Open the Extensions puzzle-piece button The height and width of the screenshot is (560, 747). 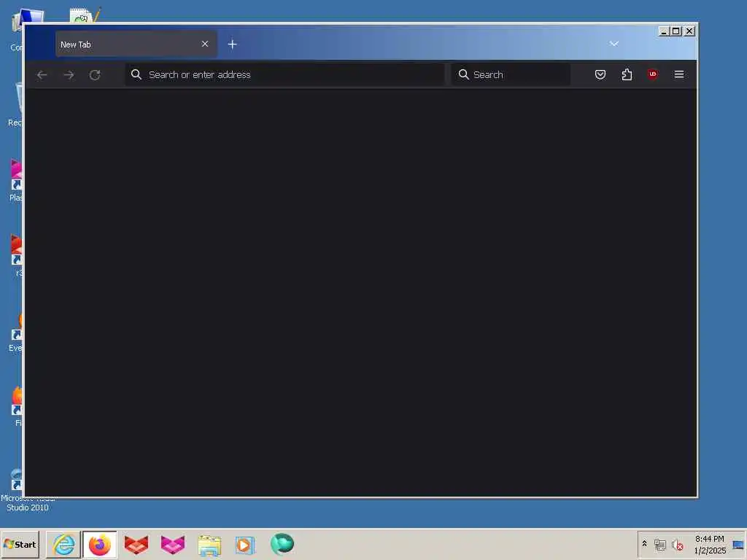pyautogui.click(x=627, y=74)
